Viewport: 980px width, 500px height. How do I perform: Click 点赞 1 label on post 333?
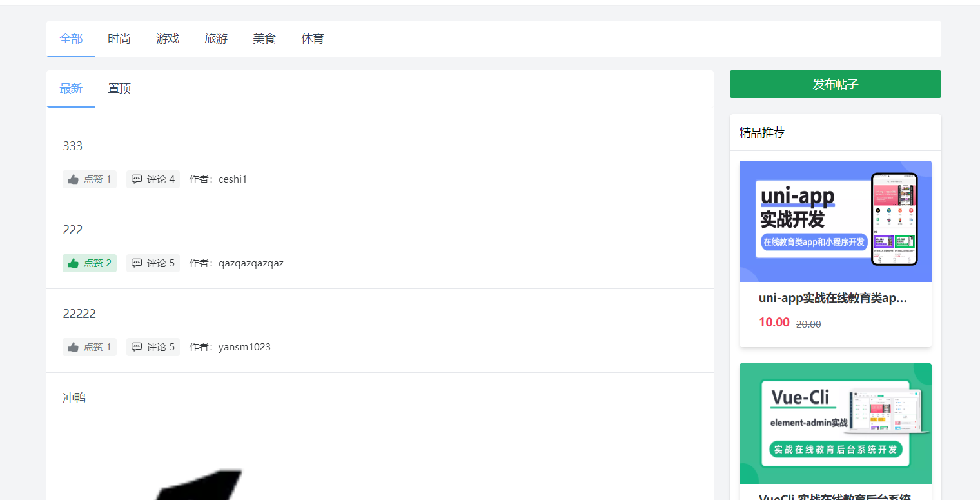[97, 179]
